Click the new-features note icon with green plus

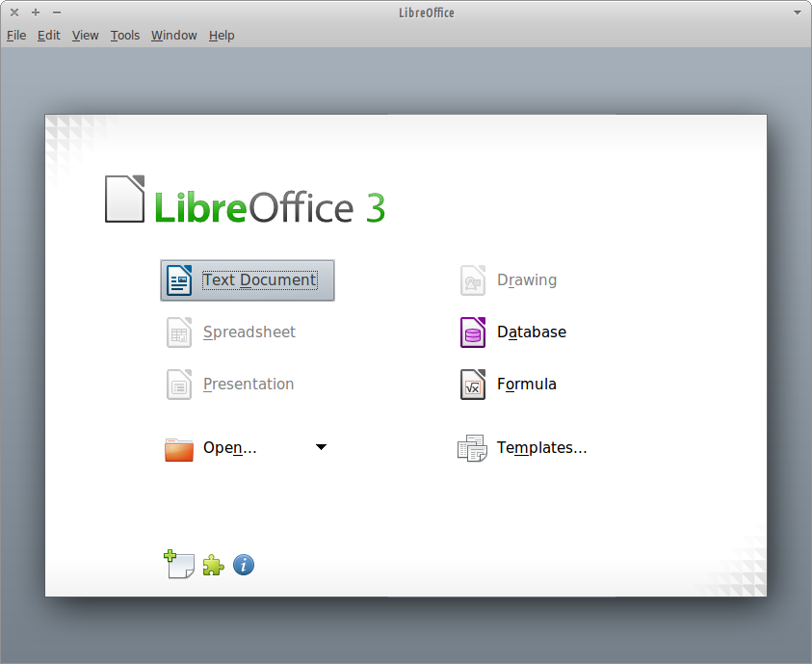tap(178, 565)
